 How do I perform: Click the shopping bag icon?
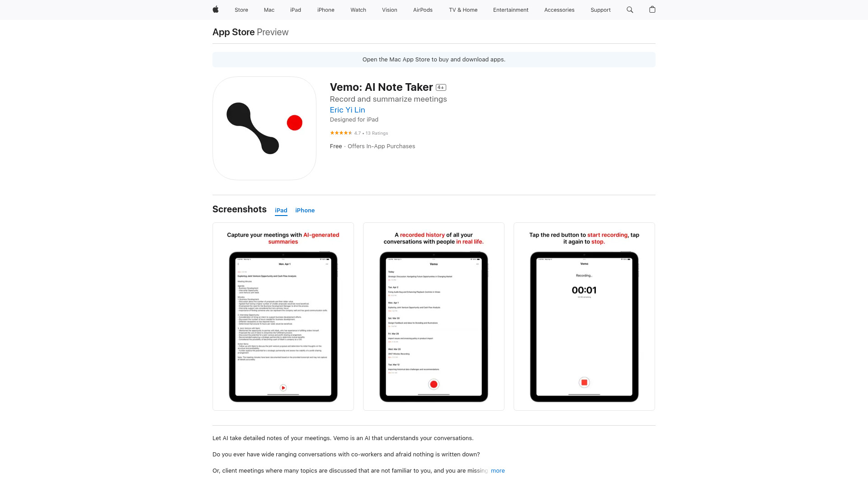tap(652, 9)
